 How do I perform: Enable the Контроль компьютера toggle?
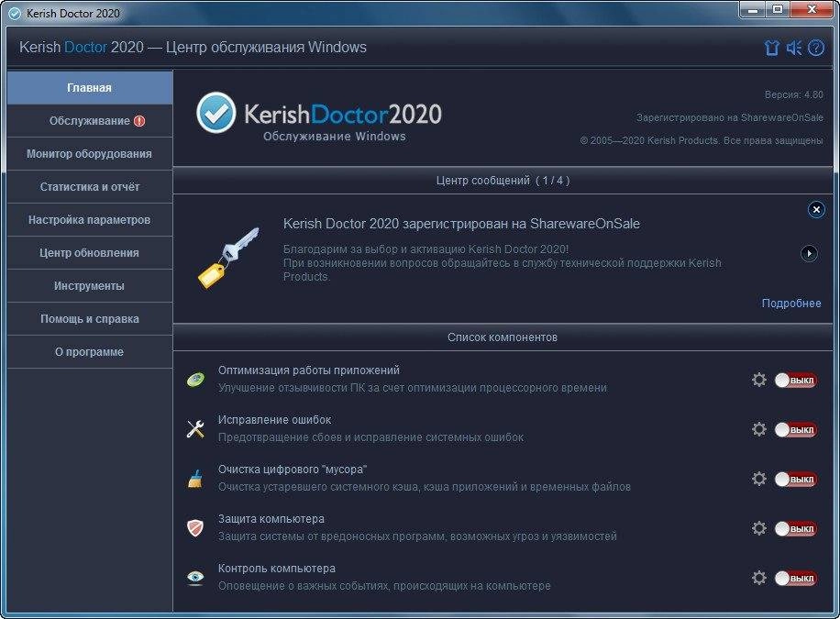coord(796,579)
